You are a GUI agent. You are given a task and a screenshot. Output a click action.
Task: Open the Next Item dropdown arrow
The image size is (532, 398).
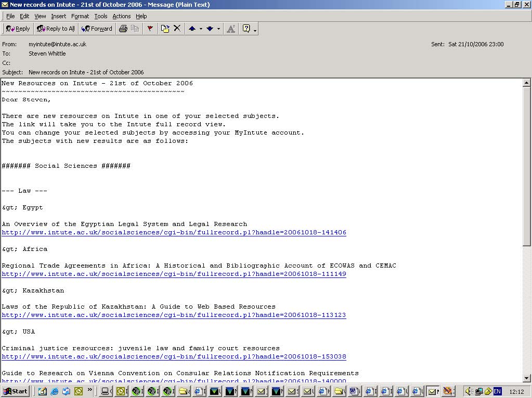218,29
